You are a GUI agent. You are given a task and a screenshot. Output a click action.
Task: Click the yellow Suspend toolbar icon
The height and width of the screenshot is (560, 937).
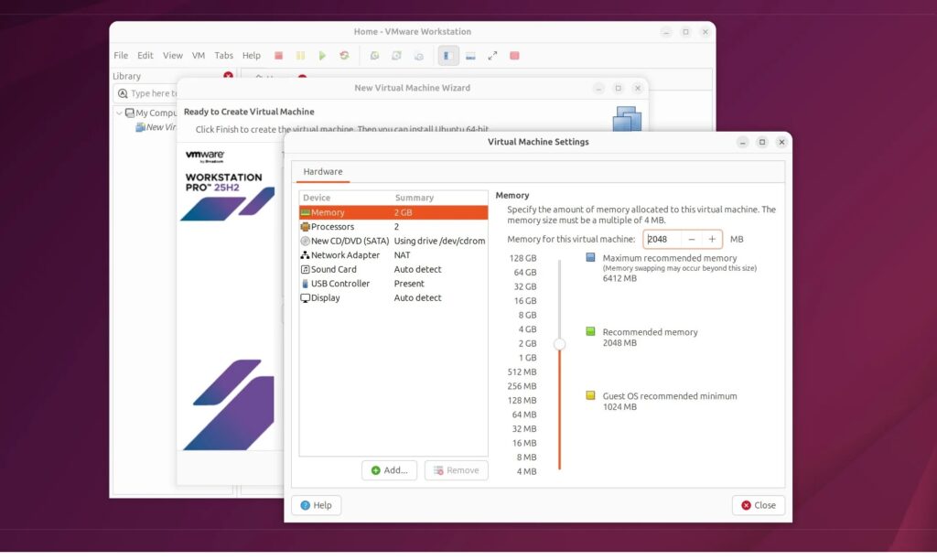(300, 56)
